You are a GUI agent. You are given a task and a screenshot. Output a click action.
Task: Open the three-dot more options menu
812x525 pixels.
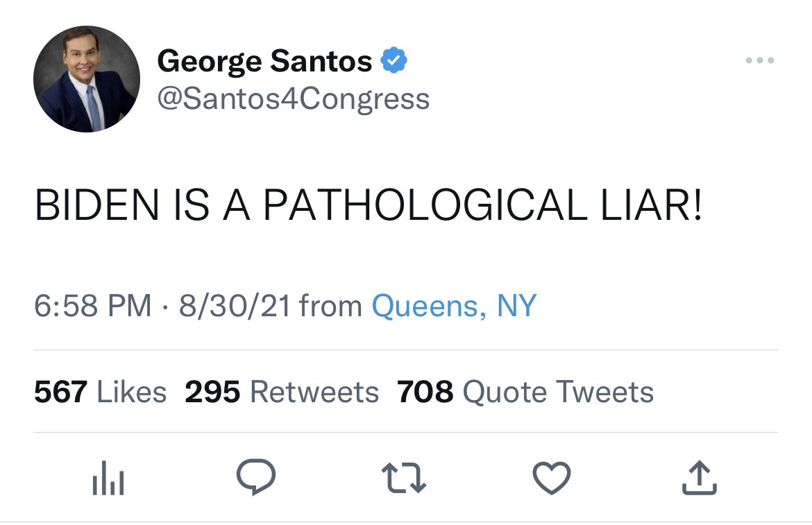760,60
